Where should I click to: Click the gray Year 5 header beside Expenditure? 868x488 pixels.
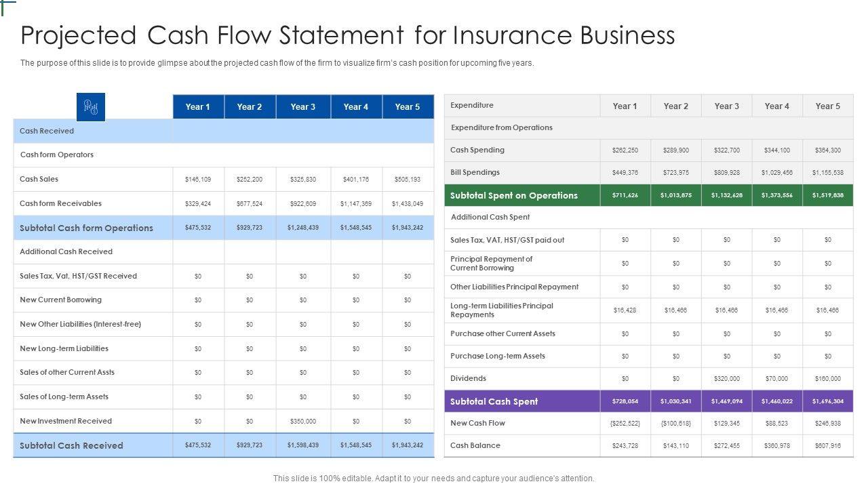(827, 106)
